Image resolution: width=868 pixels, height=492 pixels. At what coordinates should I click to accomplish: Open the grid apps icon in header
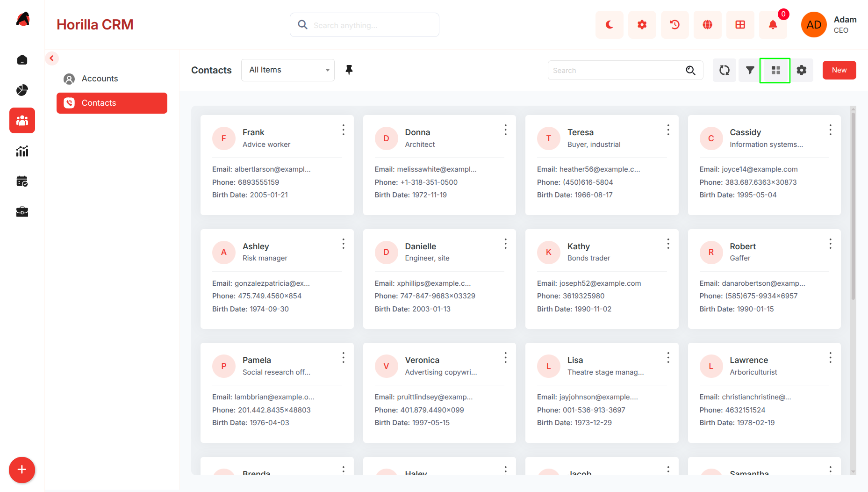coord(740,25)
